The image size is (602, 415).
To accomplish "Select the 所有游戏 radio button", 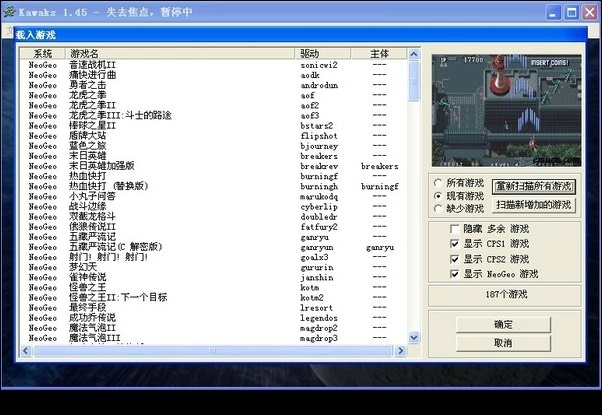I will [x=438, y=183].
